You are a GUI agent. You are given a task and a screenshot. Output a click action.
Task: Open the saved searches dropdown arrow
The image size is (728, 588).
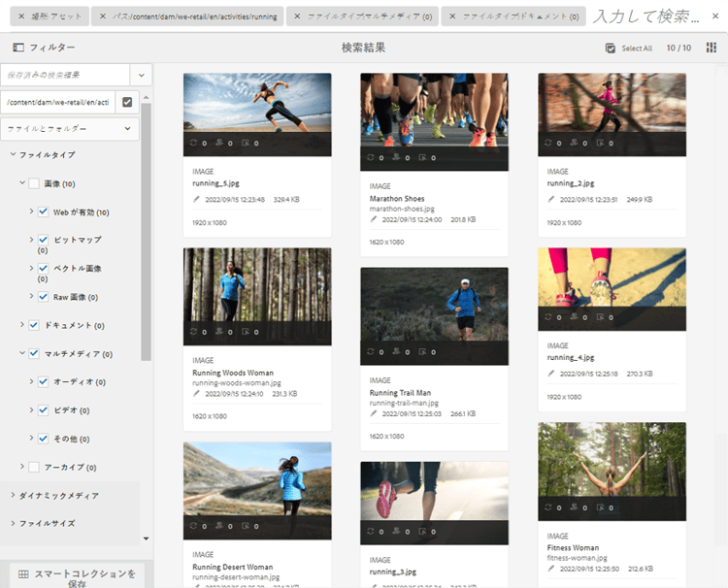[141, 75]
